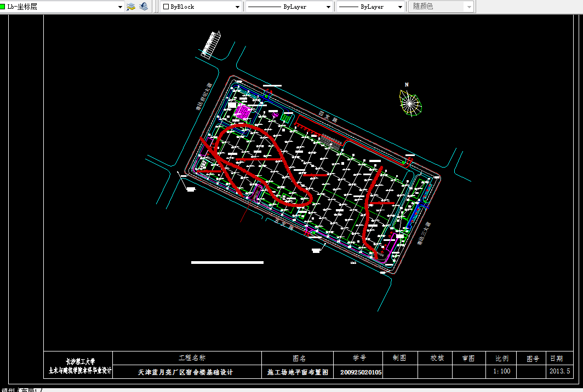Click the Make Object's Layer Current icon
The height and width of the screenshot is (392, 583).
point(131,7)
